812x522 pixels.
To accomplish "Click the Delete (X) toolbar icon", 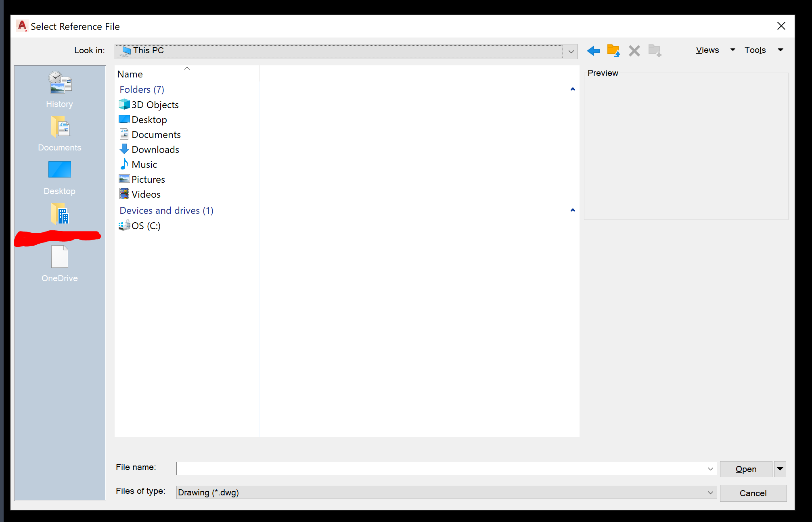I will (634, 50).
